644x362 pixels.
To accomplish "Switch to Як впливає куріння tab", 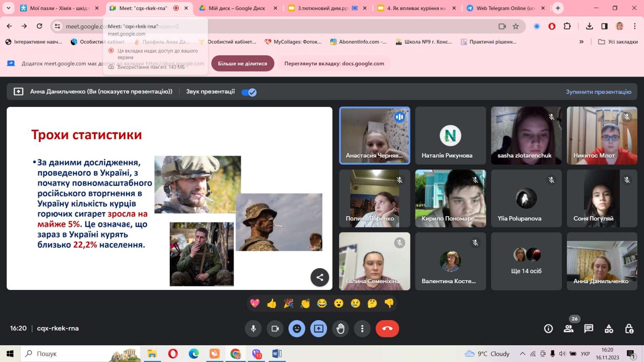I will [x=416, y=8].
